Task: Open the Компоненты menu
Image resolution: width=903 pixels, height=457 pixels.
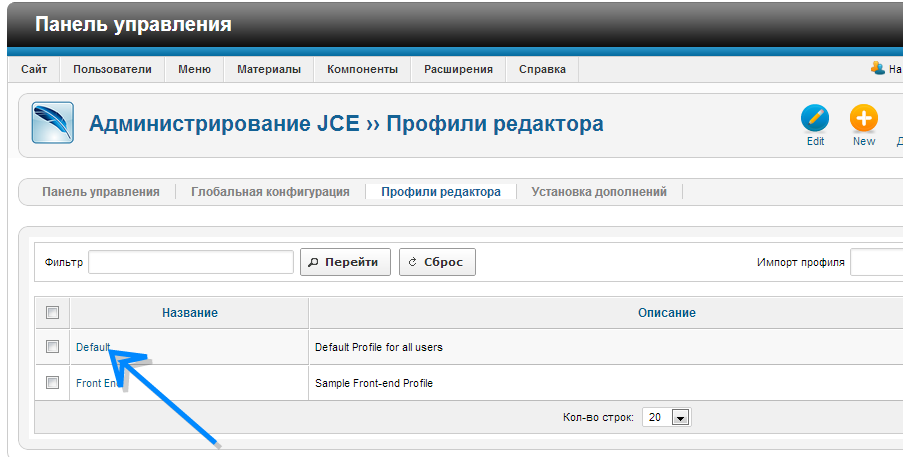Action: [362, 69]
